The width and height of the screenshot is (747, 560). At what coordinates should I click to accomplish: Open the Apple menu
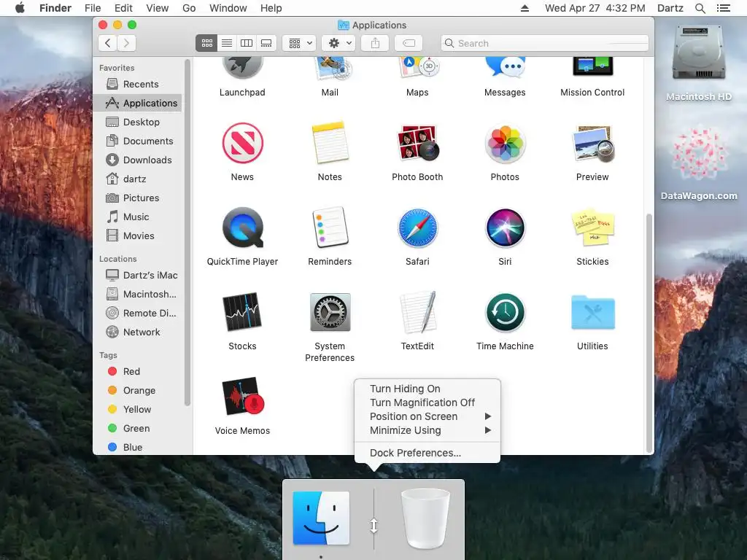coord(20,8)
